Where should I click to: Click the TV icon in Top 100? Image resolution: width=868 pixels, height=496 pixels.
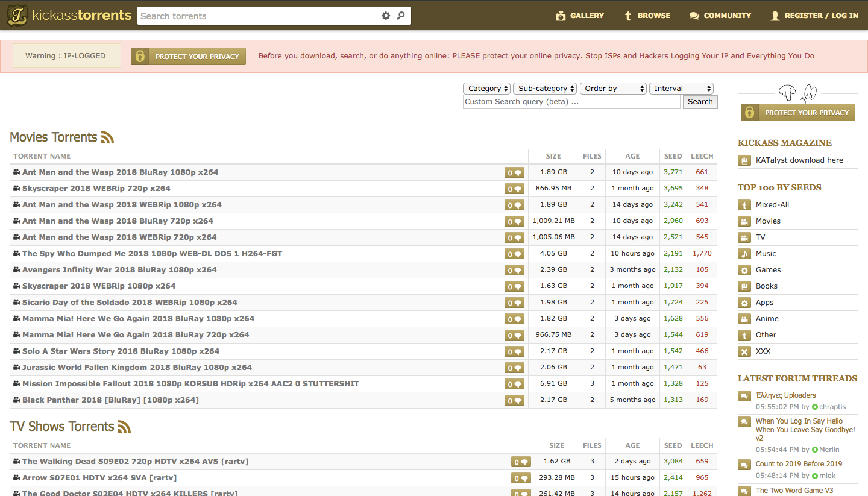click(x=744, y=237)
